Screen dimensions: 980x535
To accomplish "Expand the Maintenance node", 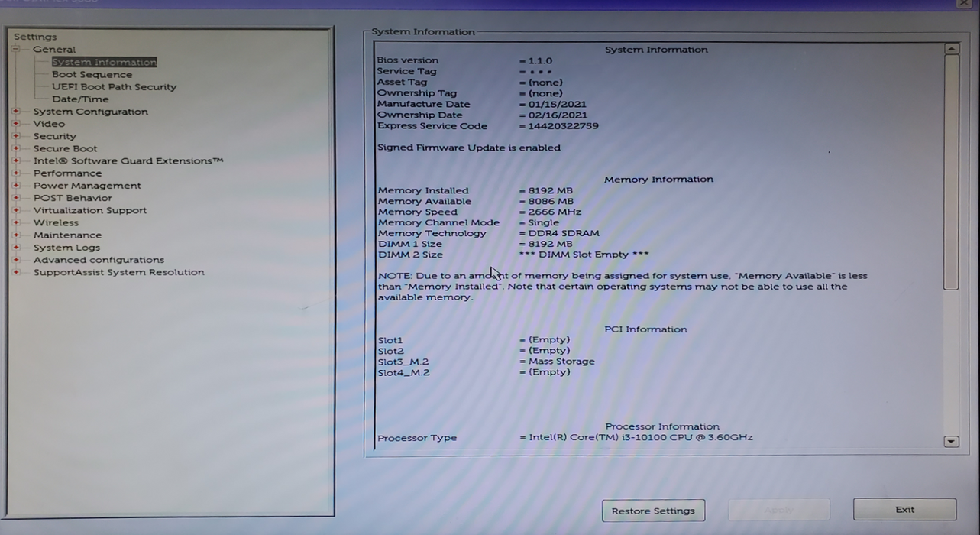I will (x=16, y=235).
